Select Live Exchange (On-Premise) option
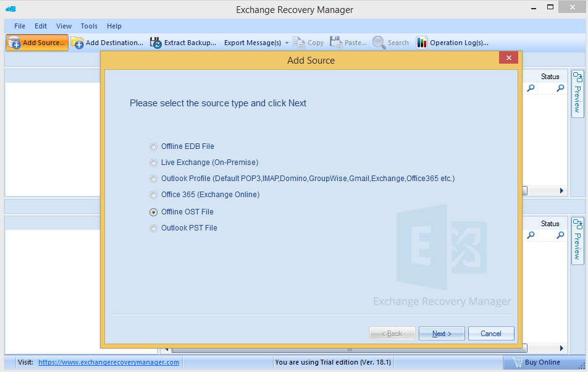The image size is (588, 372). (x=204, y=163)
